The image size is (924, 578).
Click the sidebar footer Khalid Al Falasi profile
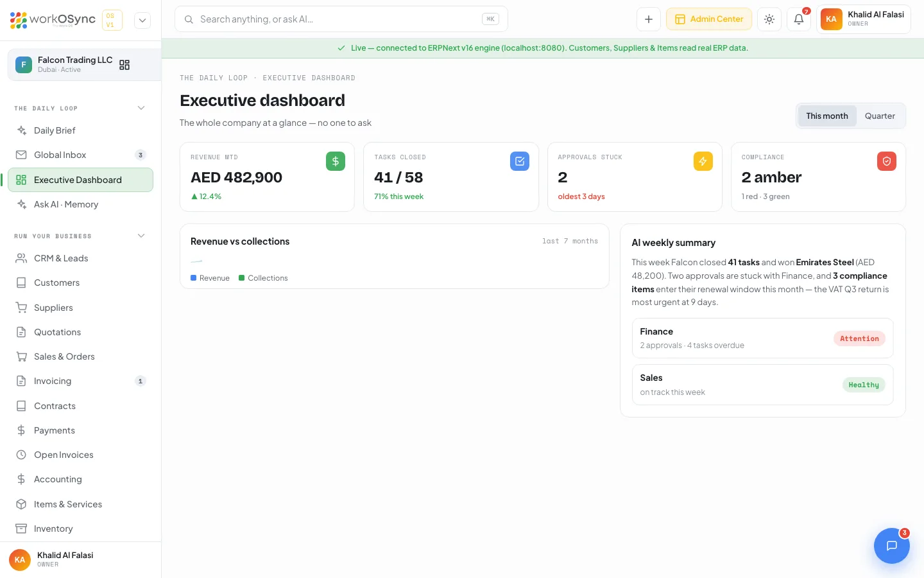(x=80, y=559)
